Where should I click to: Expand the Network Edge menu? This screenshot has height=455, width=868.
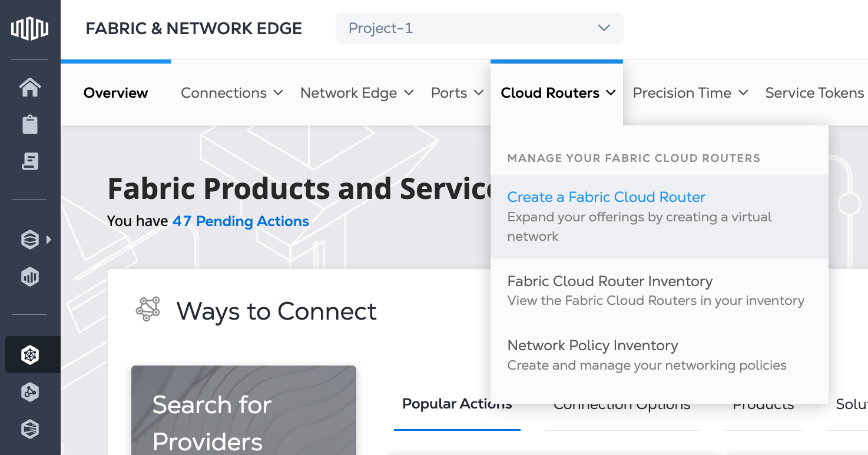tap(357, 93)
